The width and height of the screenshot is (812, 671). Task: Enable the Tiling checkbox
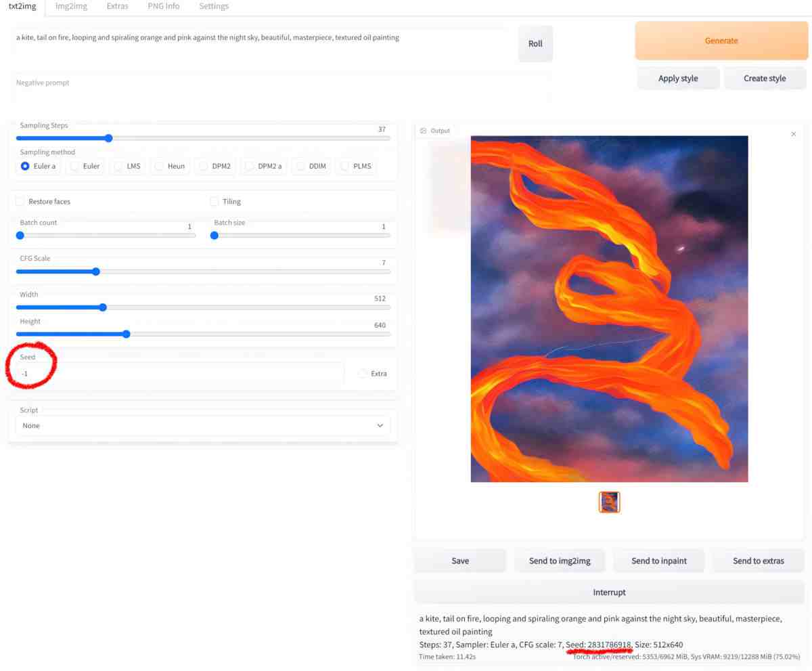(x=214, y=201)
